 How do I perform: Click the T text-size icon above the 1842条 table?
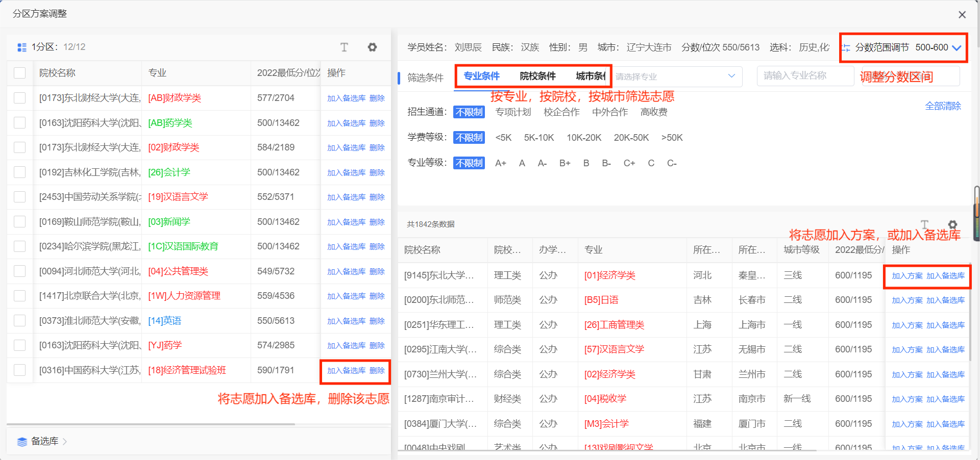pyautogui.click(x=924, y=224)
